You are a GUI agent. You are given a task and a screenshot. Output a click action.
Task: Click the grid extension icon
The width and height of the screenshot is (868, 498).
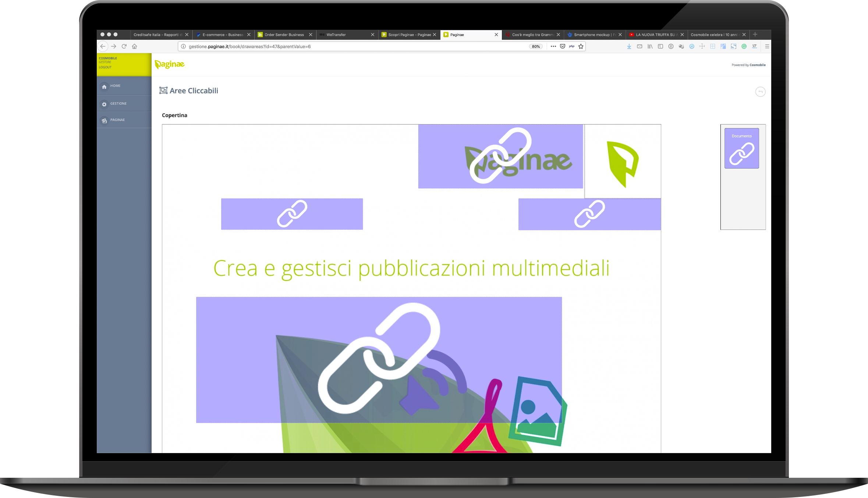[713, 46]
